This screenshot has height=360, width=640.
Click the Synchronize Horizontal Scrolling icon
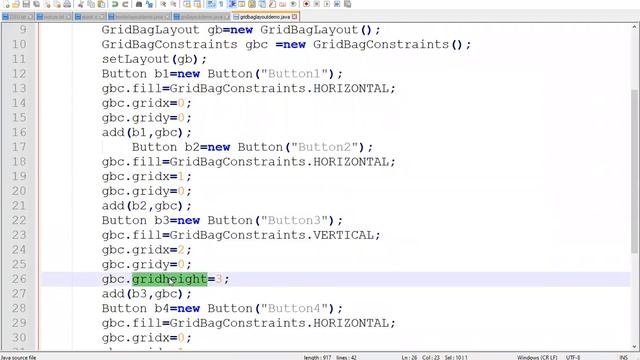197,4
